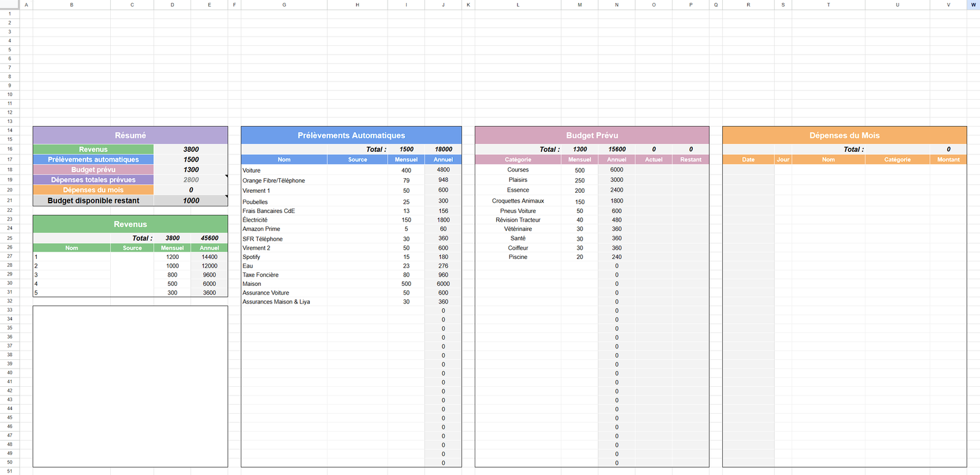Viewport: 980px width, 475px height.
Task: Select the Montant column header
Action: point(948,160)
